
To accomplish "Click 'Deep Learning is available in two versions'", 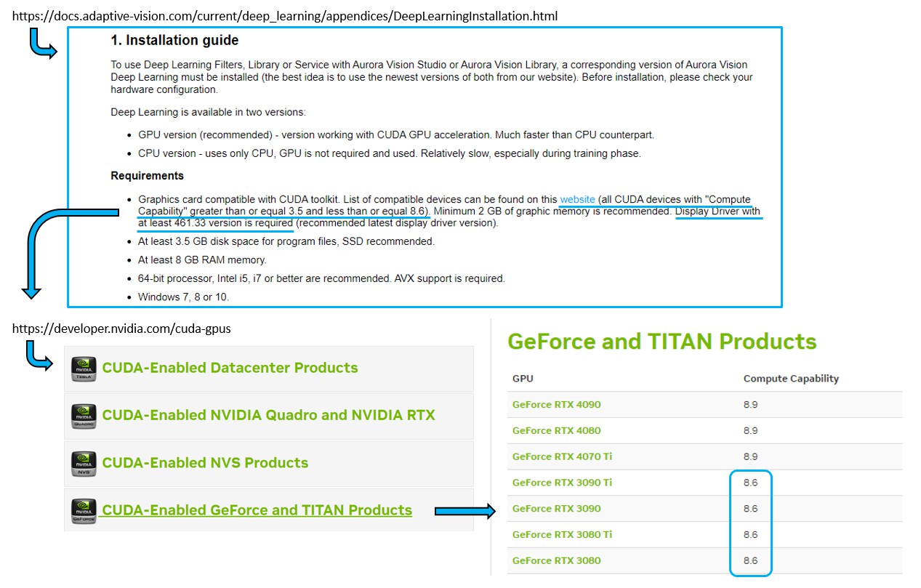I will click(x=208, y=112).
